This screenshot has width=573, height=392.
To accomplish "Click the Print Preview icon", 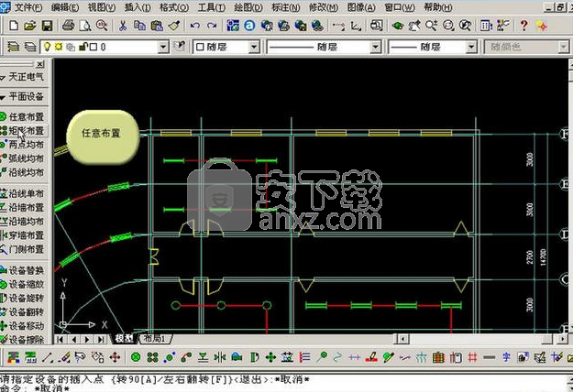I will (x=85, y=26).
